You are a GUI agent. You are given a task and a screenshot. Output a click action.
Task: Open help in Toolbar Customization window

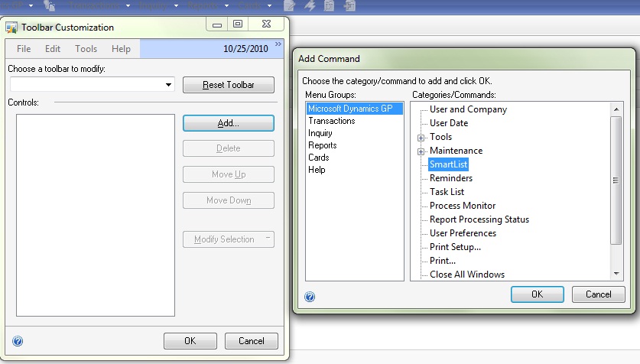pos(18,341)
